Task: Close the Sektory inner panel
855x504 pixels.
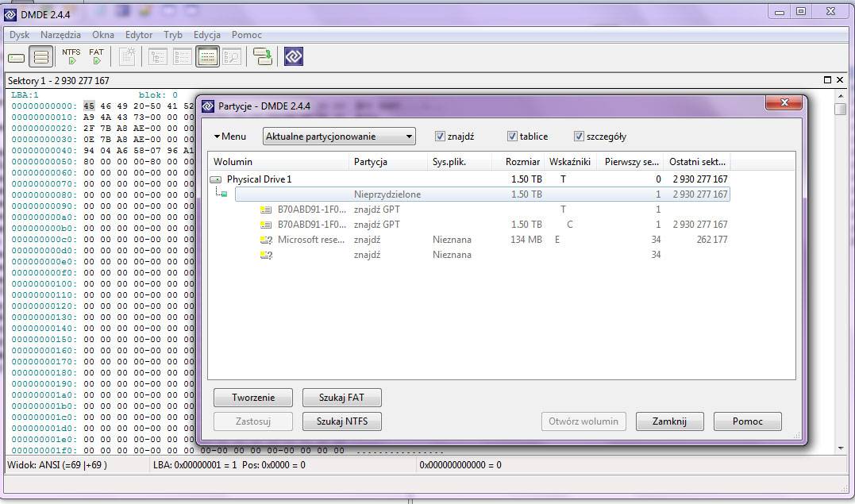Action: (840, 80)
